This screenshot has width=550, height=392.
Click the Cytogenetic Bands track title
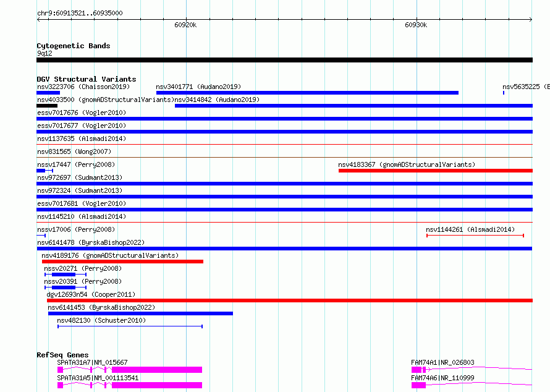pyautogui.click(x=74, y=46)
